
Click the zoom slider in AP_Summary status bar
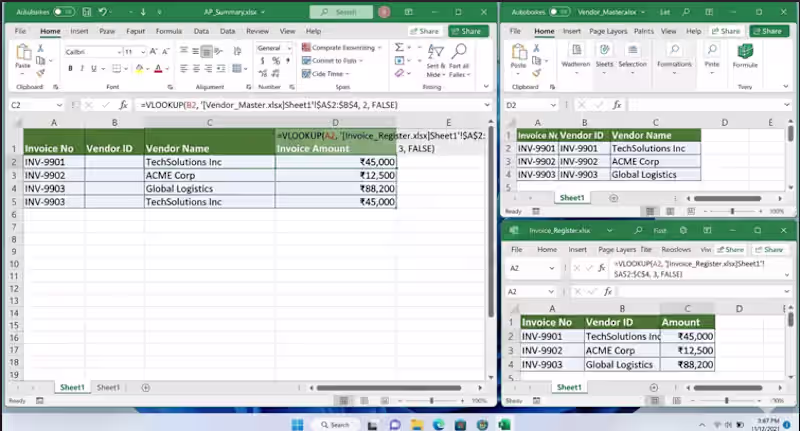tap(432, 401)
